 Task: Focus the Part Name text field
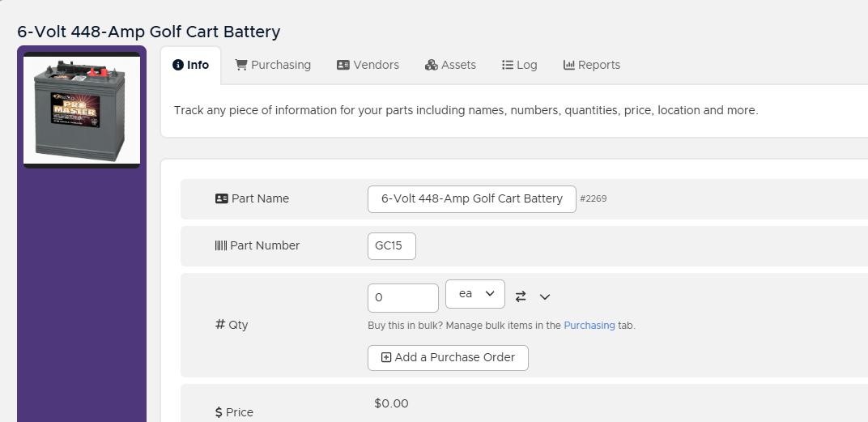coord(472,198)
